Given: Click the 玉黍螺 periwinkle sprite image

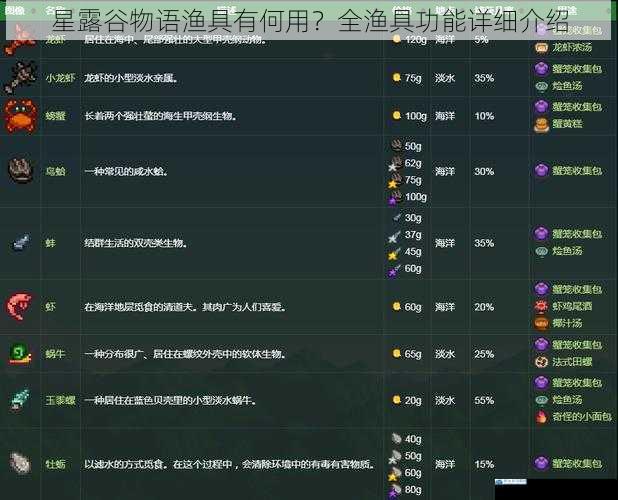Looking at the screenshot, I should tap(20, 400).
